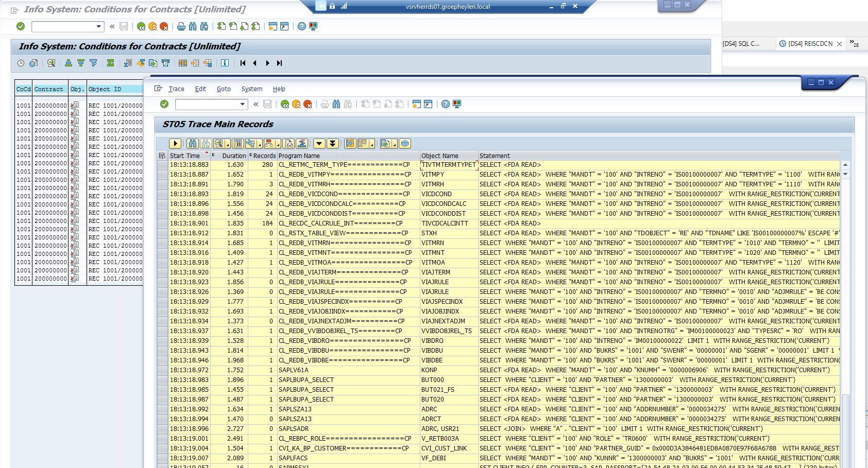Image resolution: width=868 pixels, height=468 pixels.
Task: Click the export icon in ST05 ALV toolbar
Action: click(x=385, y=144)
